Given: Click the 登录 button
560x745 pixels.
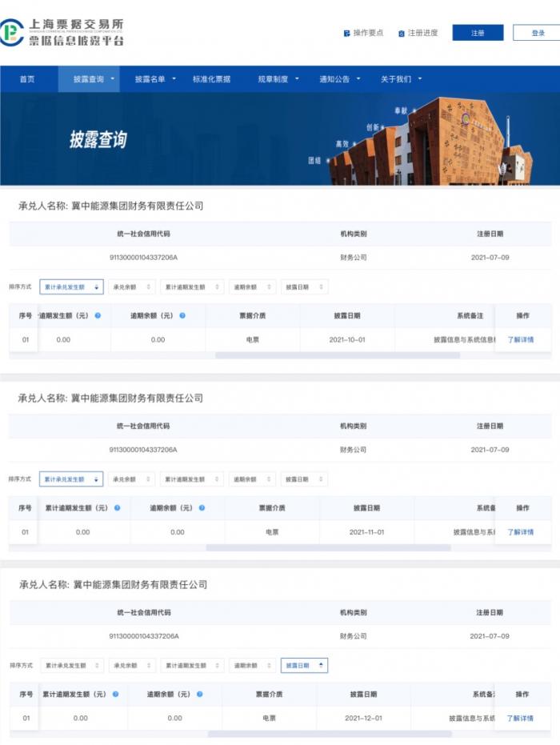Looking at the screenshot, I should click(538, 33).
